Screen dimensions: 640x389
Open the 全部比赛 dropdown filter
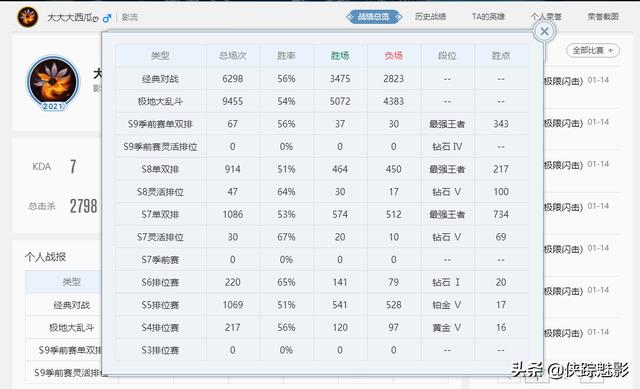pyautogui.click(x=593, y=51)
